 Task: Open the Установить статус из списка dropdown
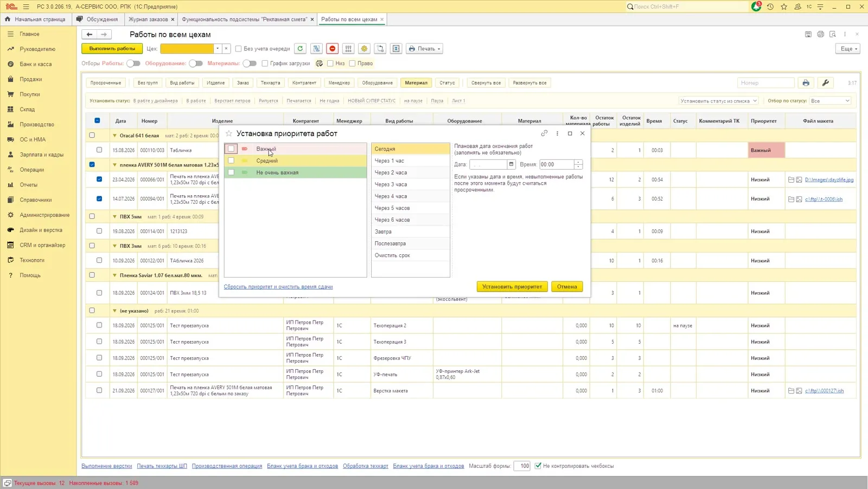[719, 101]
